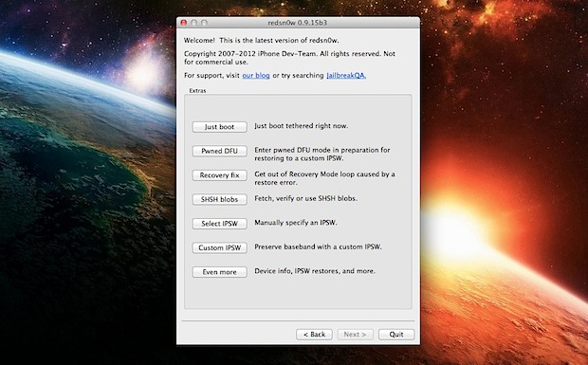
Task: Click 'Fetch, verify or use SHSH blobs.' text
Action: (305, 198)
